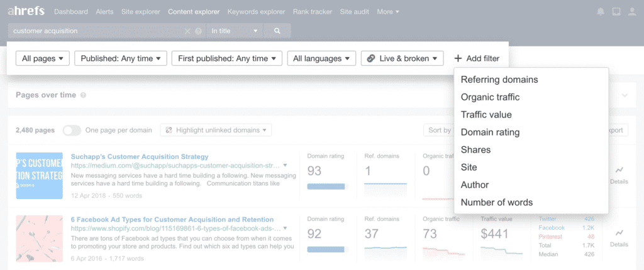
Task: Toggle One page per domain switch
Action: tap(72, 130)
